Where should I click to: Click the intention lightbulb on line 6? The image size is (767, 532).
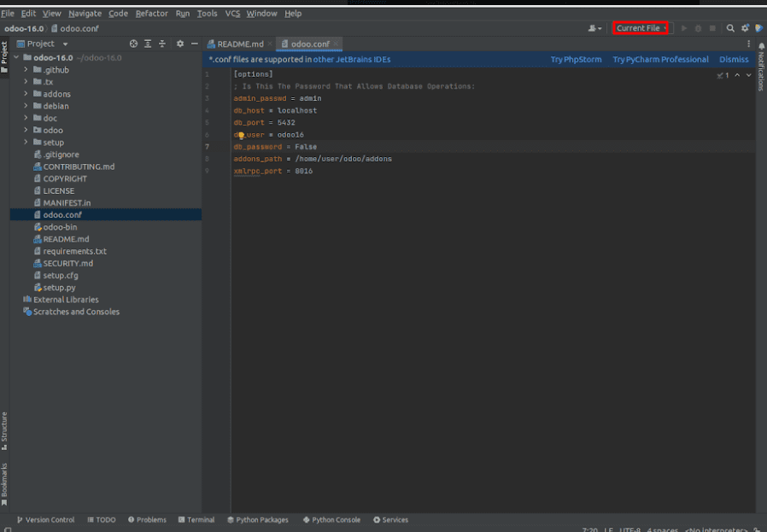pyautogui.click(x=241, y=136)
